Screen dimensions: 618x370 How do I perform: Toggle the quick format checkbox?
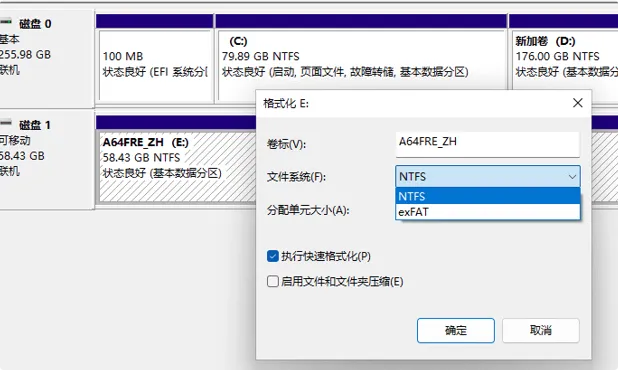tap(272, 256)
